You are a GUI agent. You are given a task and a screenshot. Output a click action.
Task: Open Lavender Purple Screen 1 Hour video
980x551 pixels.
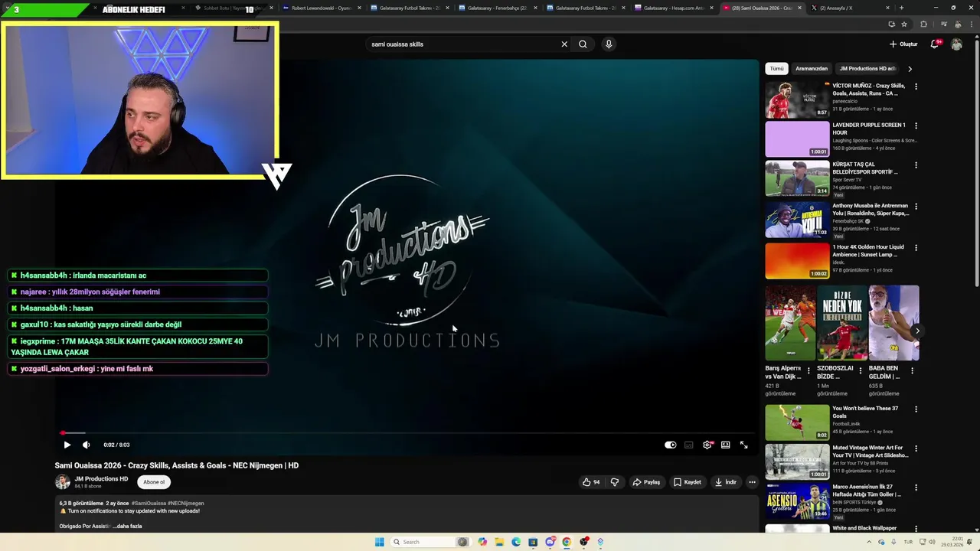pos(797,139)
